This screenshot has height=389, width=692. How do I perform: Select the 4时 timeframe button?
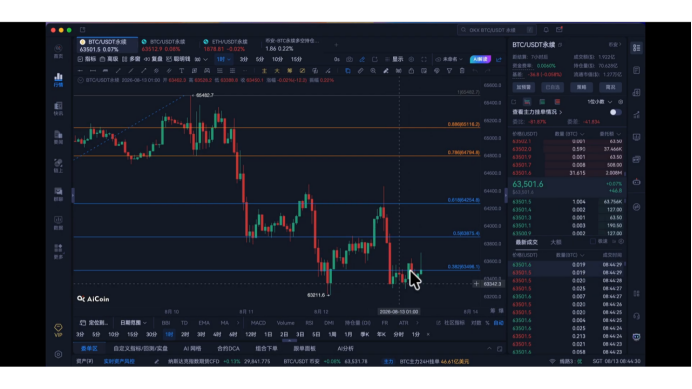[x=217, y=335]
